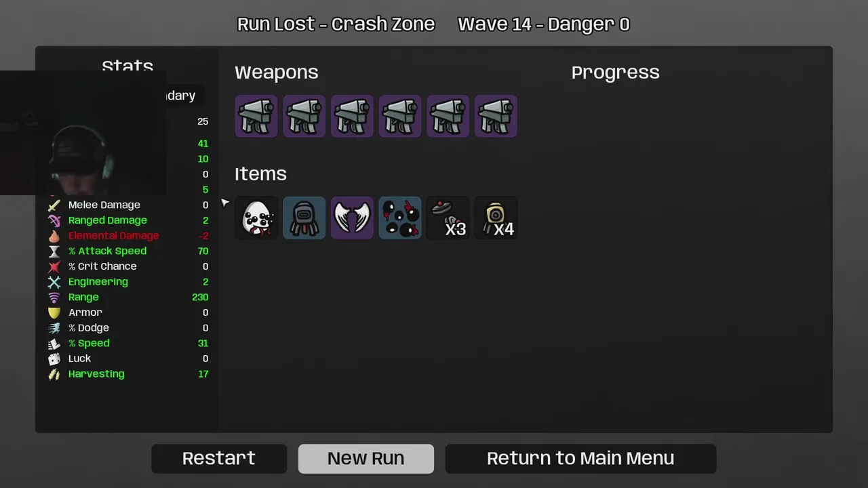The height and width of the screenshot is (488, 868).
Task: Inspect the white wings item
Action: tap(352, 218)
